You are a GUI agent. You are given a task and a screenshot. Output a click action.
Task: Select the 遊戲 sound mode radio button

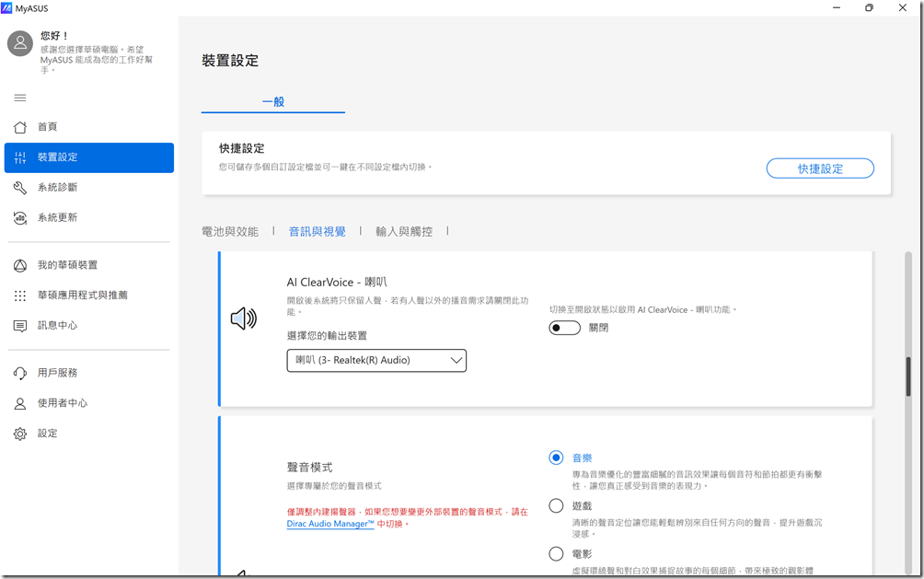[x=556, y=505]
